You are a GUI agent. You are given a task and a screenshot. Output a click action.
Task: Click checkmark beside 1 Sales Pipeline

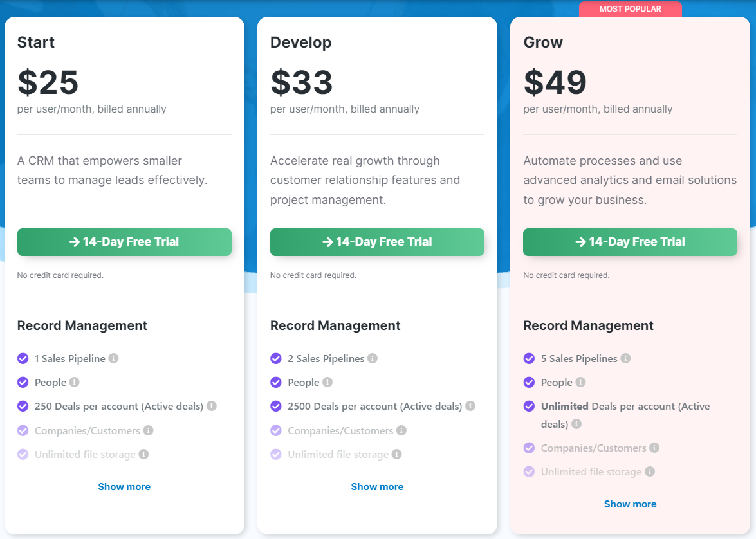point(23,358)
